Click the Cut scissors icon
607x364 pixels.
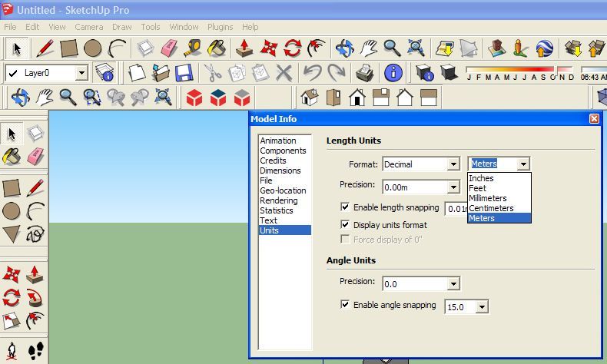point(212,73)
